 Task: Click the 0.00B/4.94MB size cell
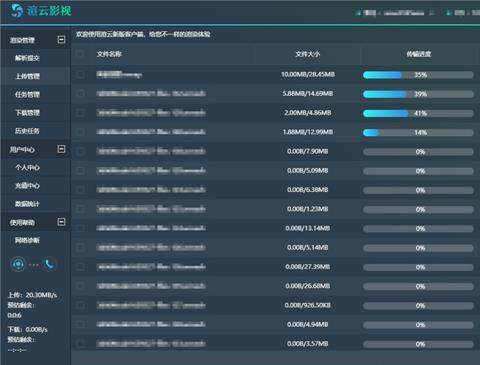click(x=307, y=324)
